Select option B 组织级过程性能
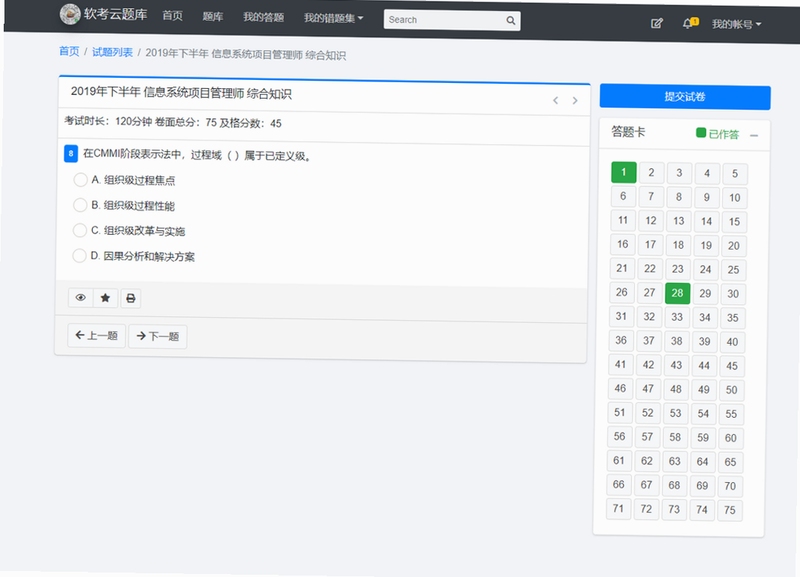The height and width of the screenshot is (577, 800). 80,205
